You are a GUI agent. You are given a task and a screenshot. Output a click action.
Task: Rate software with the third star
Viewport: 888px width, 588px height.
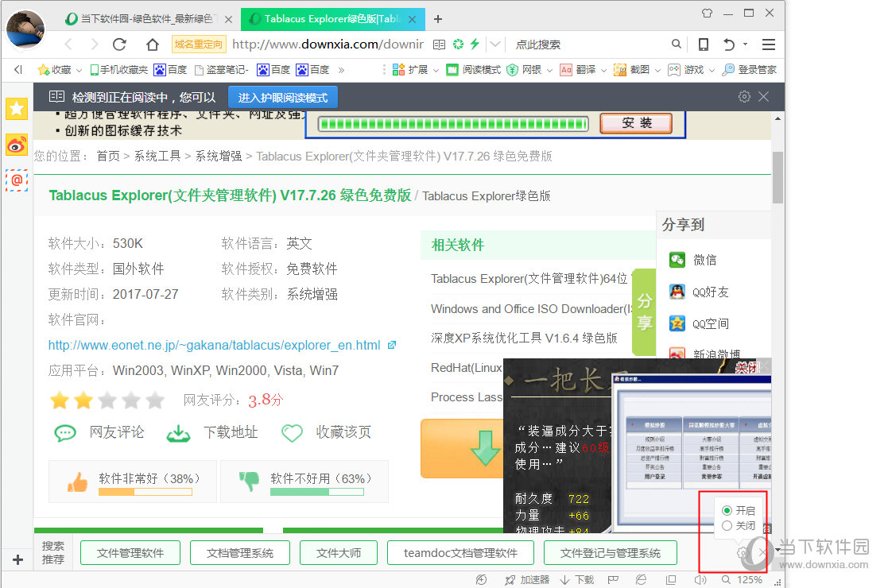click(107, 400)
